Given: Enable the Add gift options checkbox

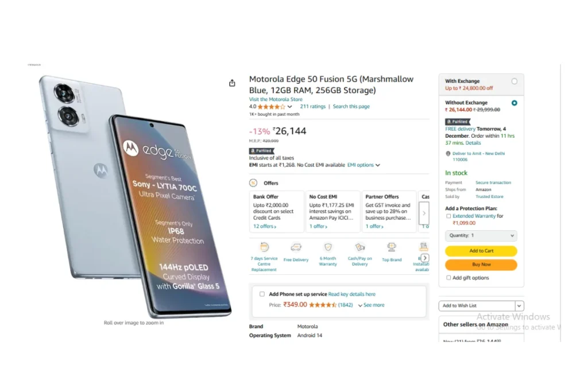Looking at the screenshot, I should point(448,278).
